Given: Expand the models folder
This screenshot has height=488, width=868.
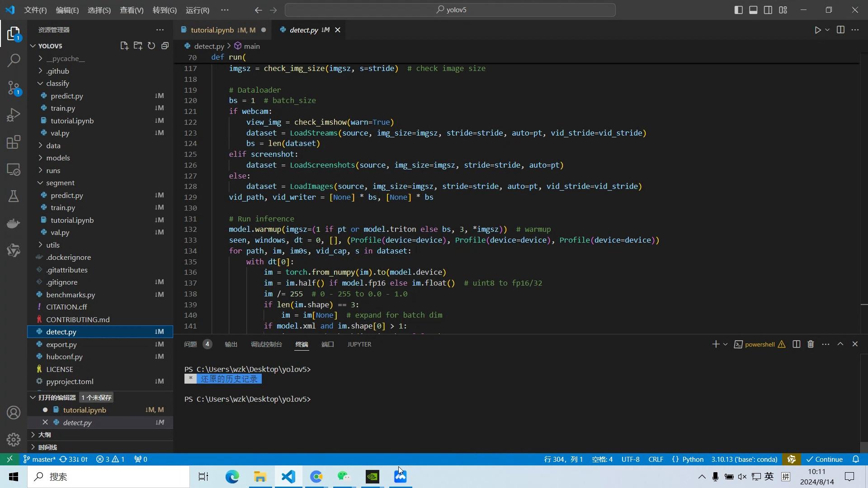Looking at the screenshot, I should click(x=100, y=158).
